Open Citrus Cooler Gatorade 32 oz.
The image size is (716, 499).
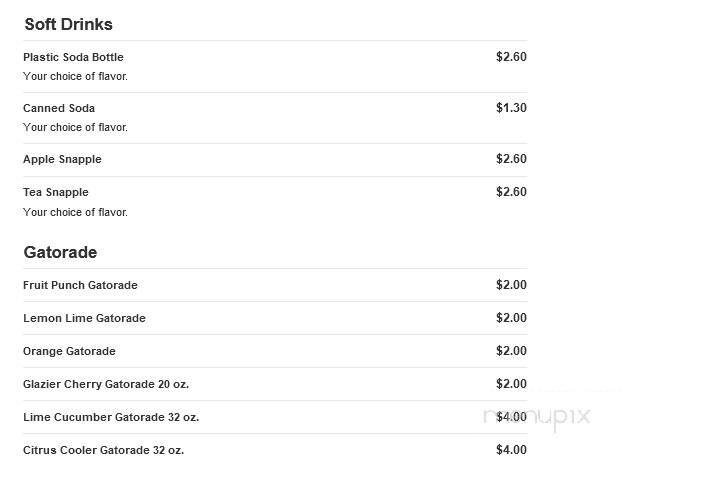click(104, 450)
